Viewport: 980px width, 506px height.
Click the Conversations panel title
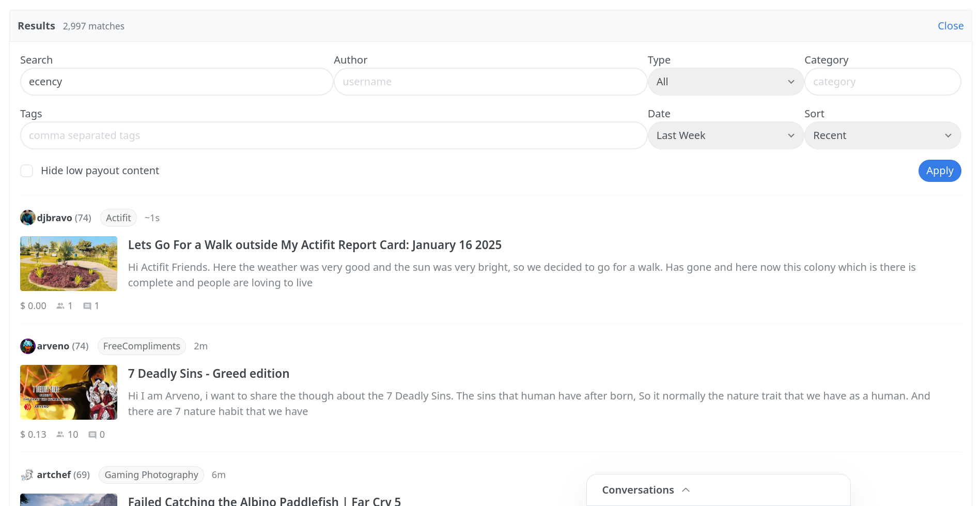[638, 490]
